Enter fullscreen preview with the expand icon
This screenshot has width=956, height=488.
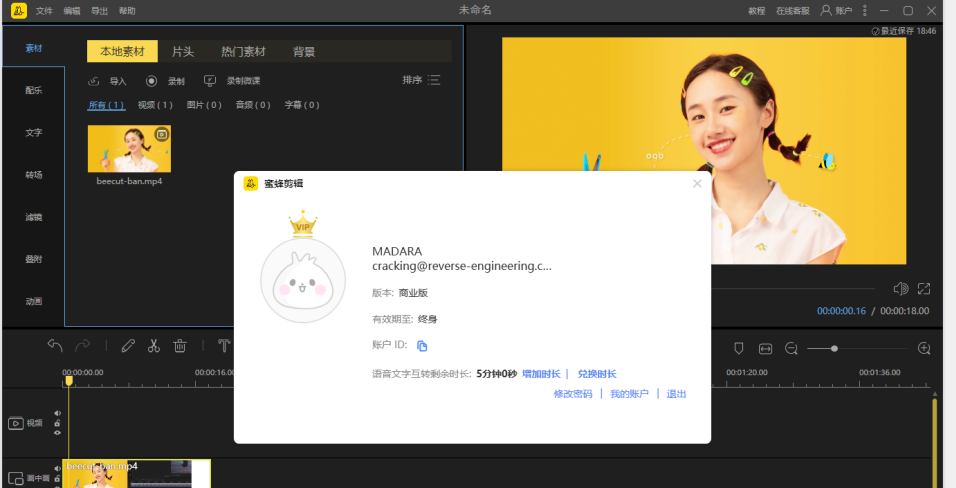coord(924,289)
